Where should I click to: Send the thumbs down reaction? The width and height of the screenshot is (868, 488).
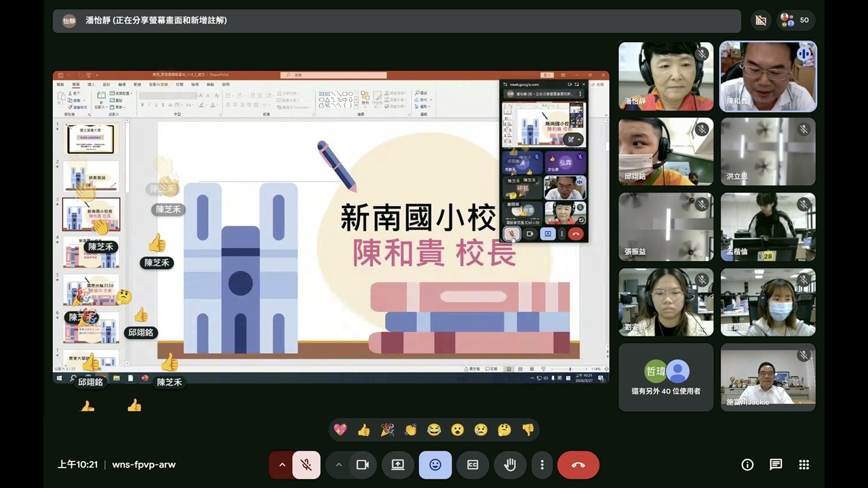tap(528, 430)
